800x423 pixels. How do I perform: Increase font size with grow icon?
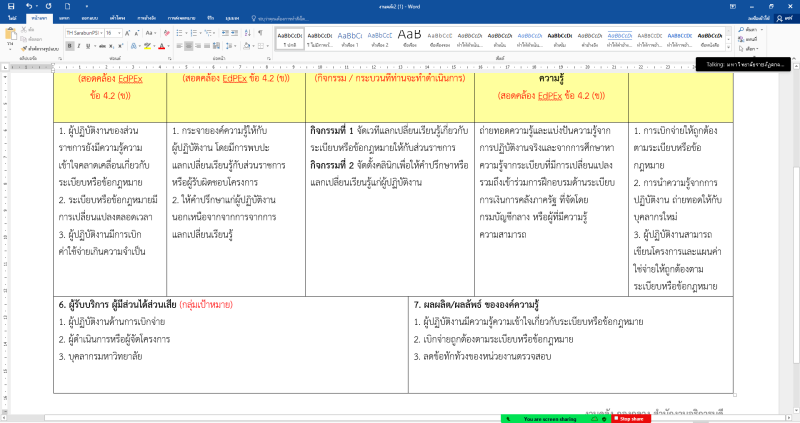pos(128,33)
